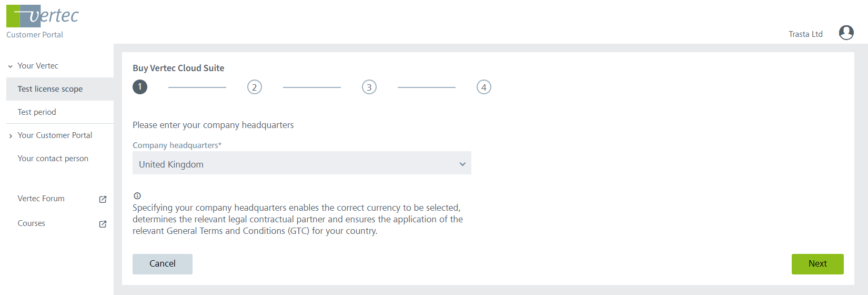Click the Courses external link icon

(x=103, y=224)
